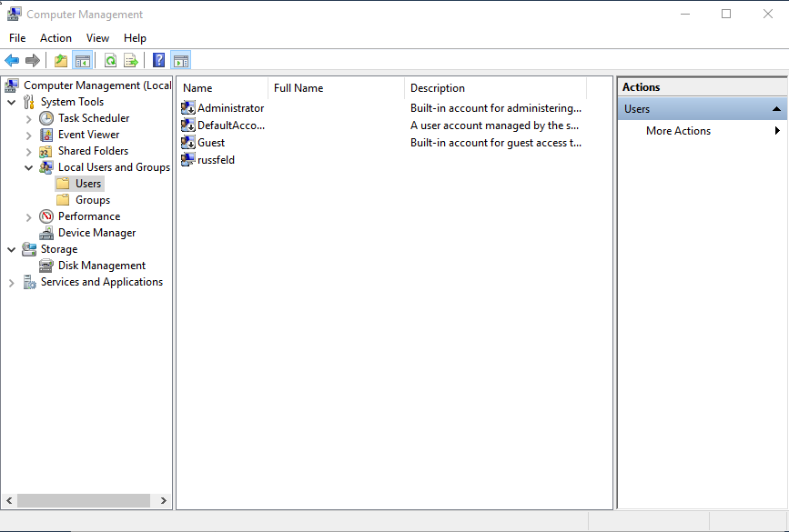
Task: Expand the Services and Applications node
Action: click(x=12, y=283)
